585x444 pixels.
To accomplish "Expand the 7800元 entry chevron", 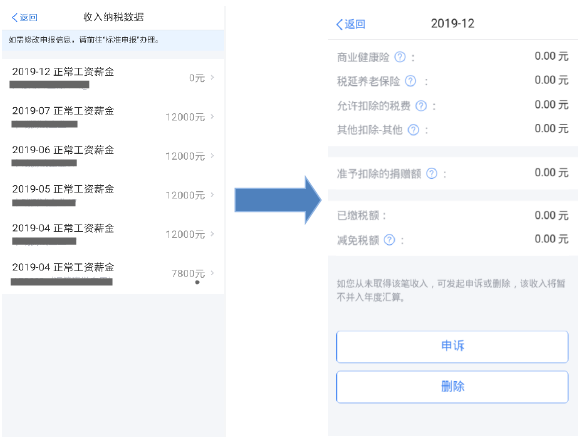I will tap(212, 273).
